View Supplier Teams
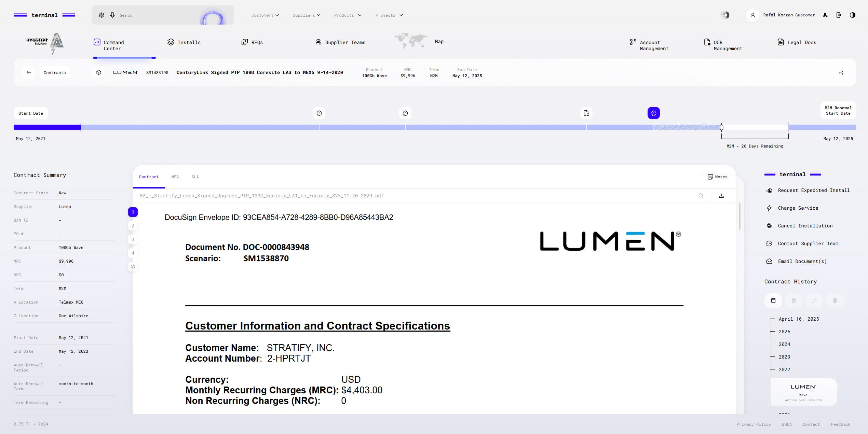Image resolution: width=868 pixels, height=434 pixels. (x=340, y=42)
